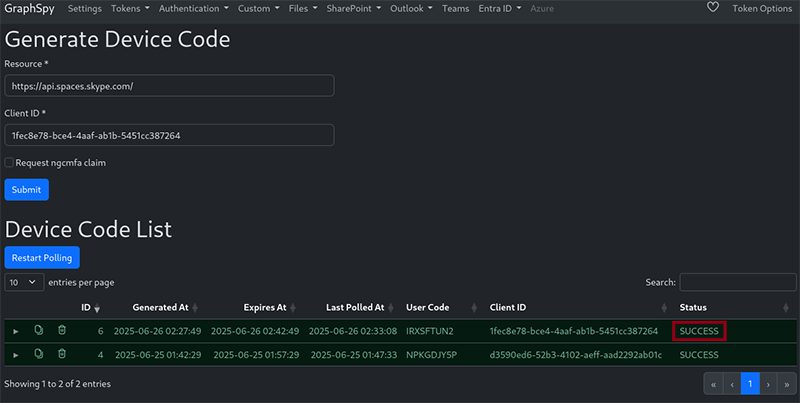Open the entries per page dropdown
The width and height of the screenshot is (800, 403).
pyautogui.click(x=25, y=282)
